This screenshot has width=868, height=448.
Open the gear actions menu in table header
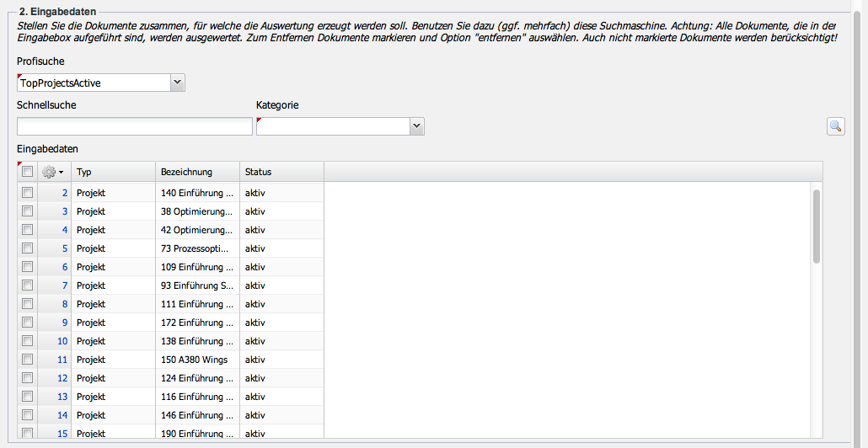click(53, 172)
